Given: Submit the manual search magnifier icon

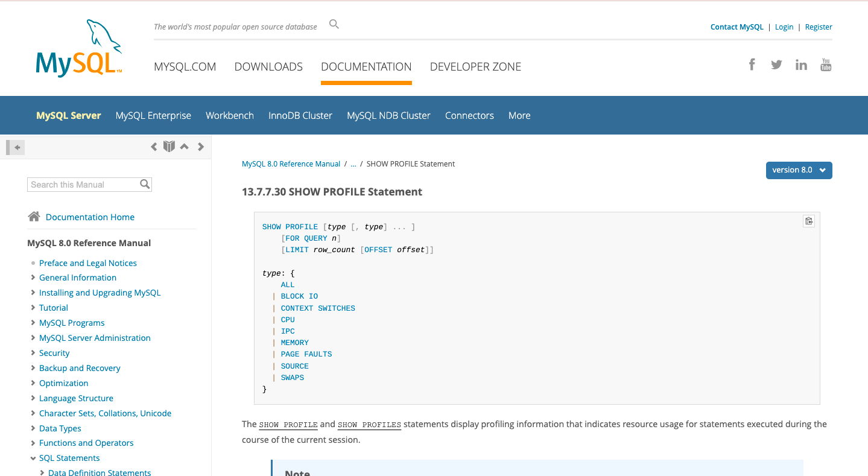Looking at the screenshot, I should [x=145, y=184].
